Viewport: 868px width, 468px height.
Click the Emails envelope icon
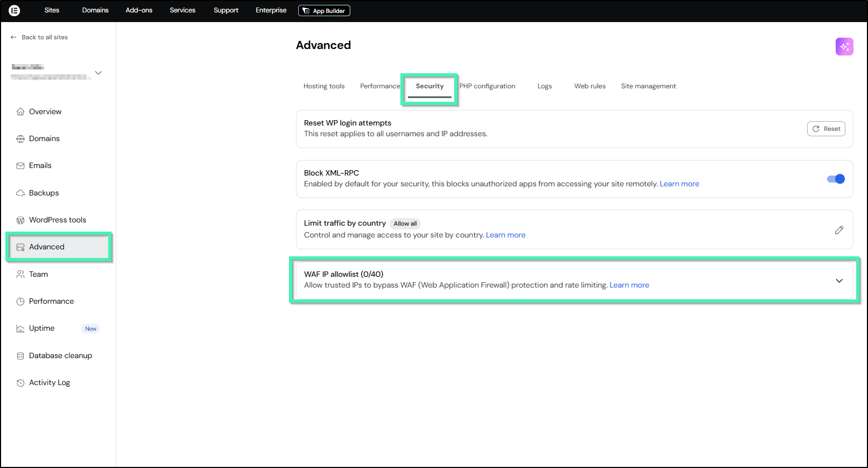coord(20,166)
